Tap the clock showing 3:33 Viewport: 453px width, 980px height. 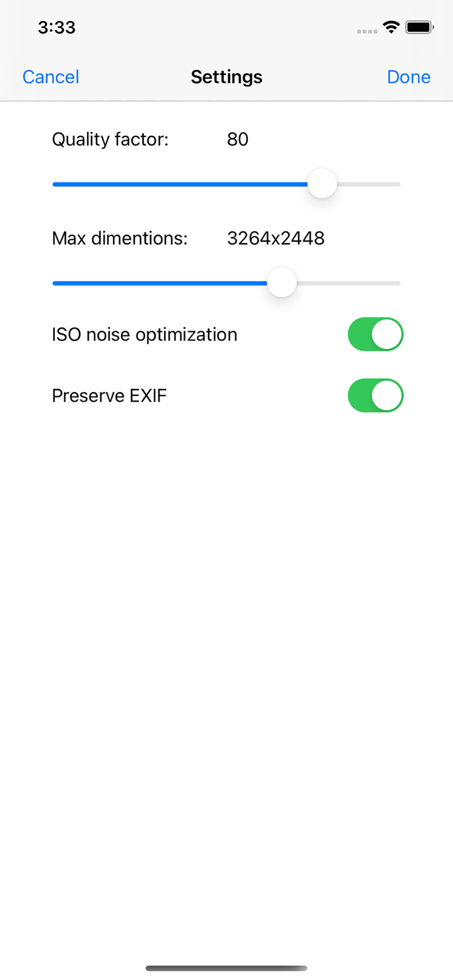[56, 27]
